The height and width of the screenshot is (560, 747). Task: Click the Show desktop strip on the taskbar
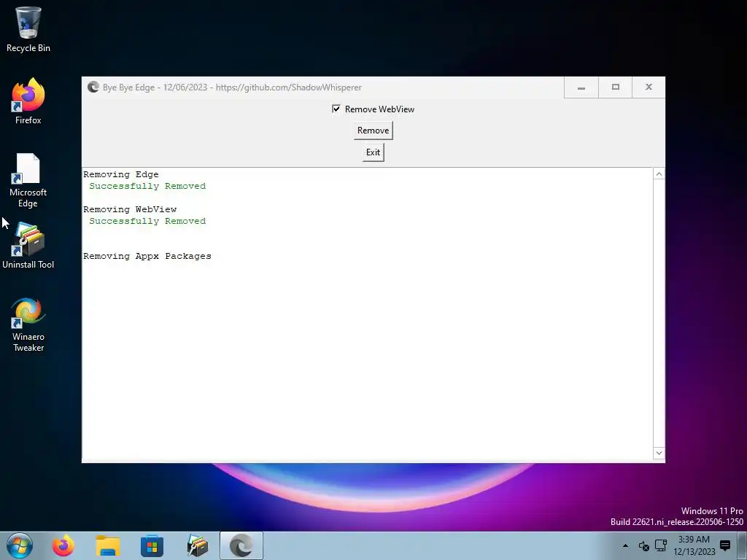coord(742,545)
